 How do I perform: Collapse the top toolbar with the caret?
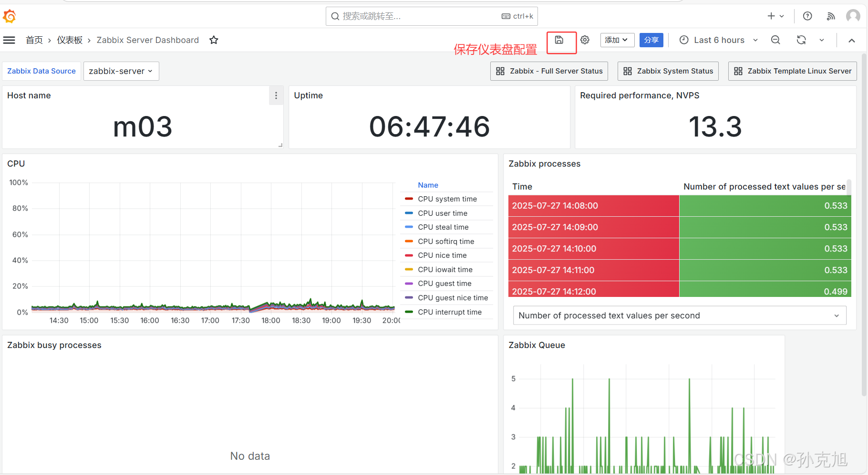852,41
